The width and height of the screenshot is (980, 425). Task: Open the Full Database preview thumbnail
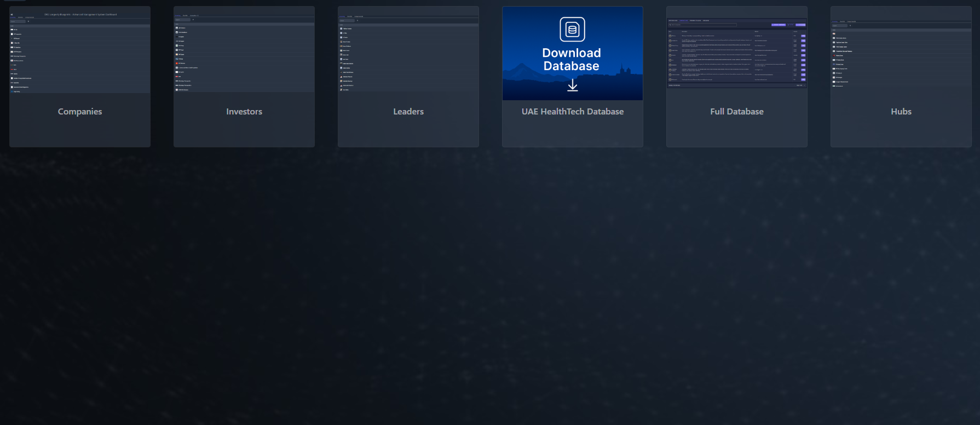click(x=737, y=55)
